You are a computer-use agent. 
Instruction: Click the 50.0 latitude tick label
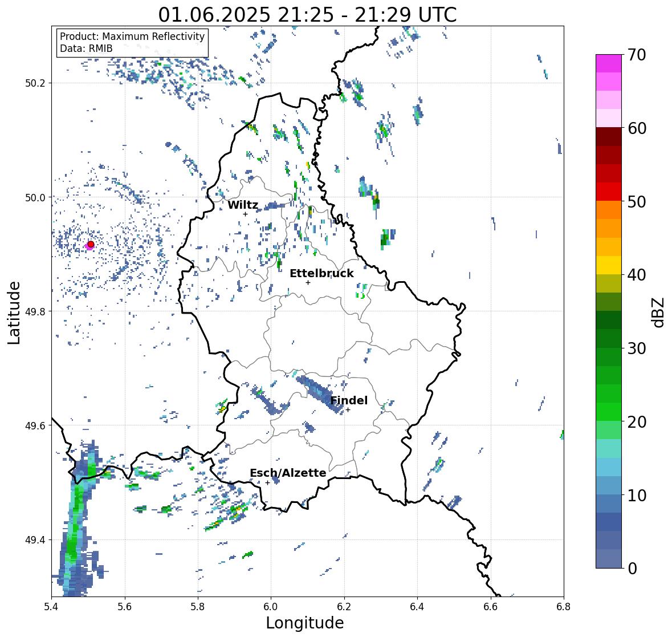tap(35, 198)
